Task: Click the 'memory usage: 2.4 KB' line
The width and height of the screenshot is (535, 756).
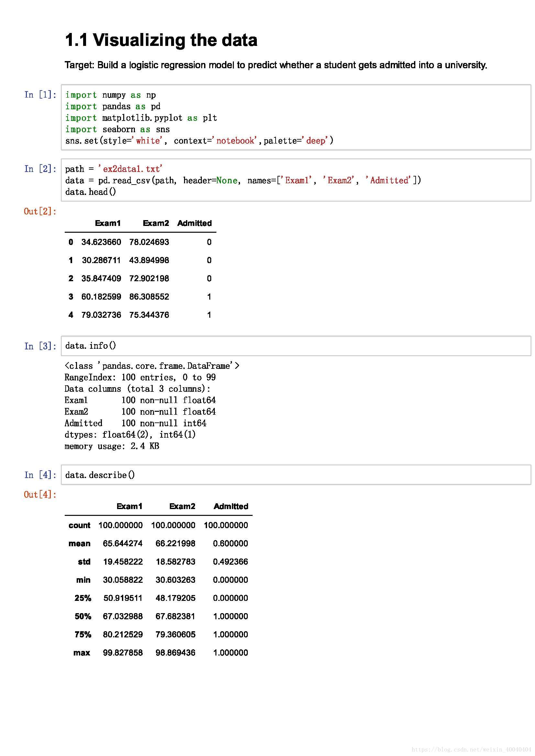Action: click(x=112, y=446)
